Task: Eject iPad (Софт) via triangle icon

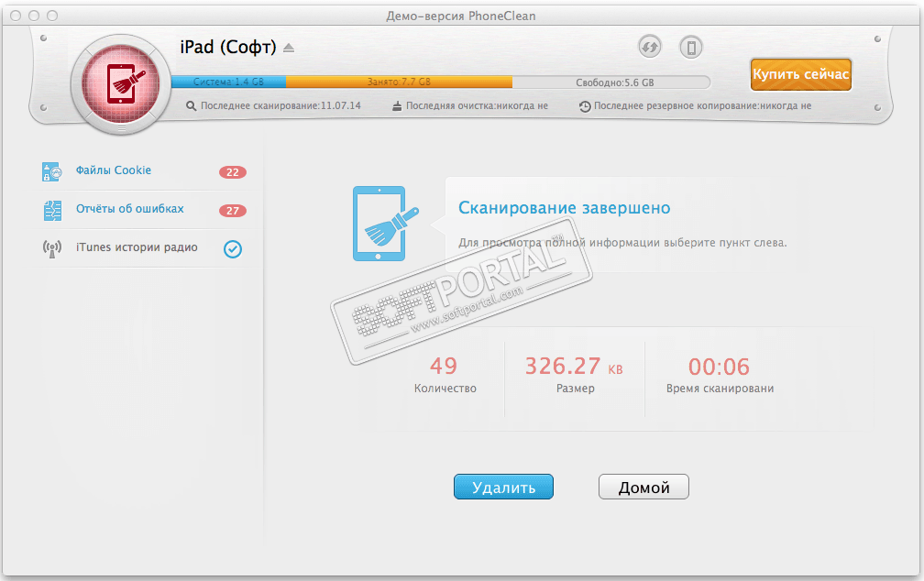Action: [x=289, y=48]
